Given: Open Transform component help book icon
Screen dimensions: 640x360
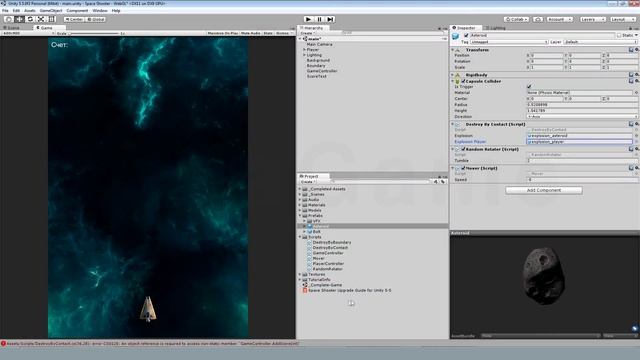Looking at the screenshot, I should click(631, 50).
